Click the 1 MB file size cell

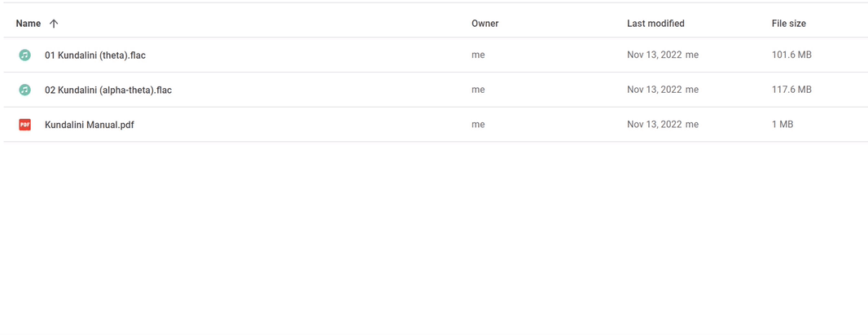tap(783, 125)
